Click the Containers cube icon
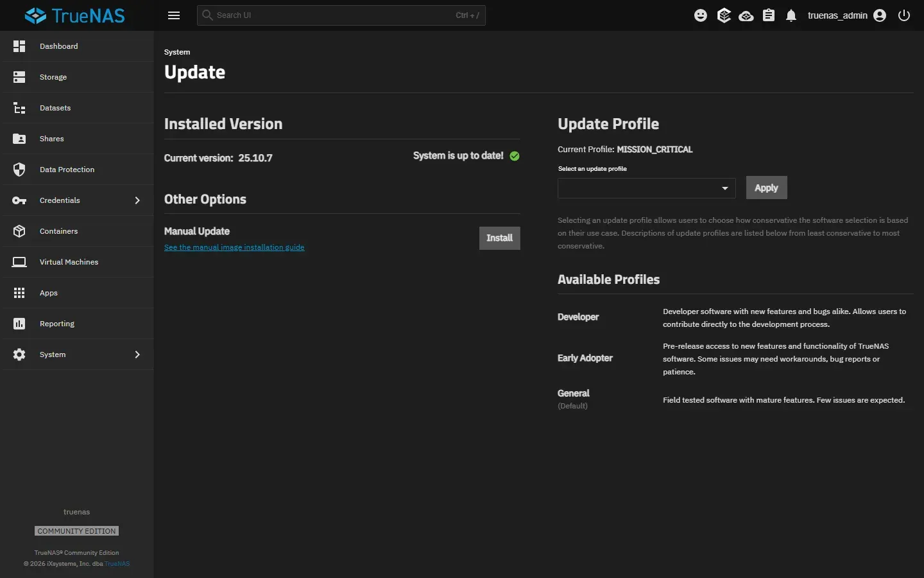924x578 pixels. click(19, 231)
